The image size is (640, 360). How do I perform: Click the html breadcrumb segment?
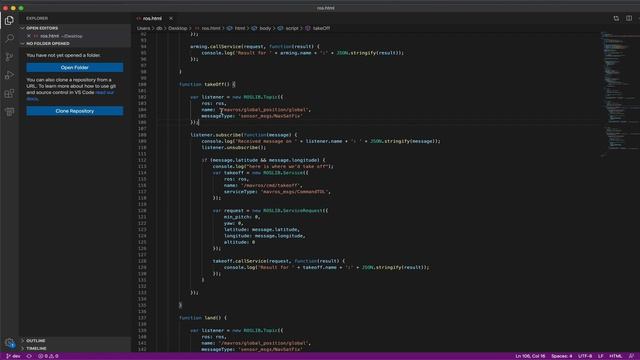coord(240,29)
